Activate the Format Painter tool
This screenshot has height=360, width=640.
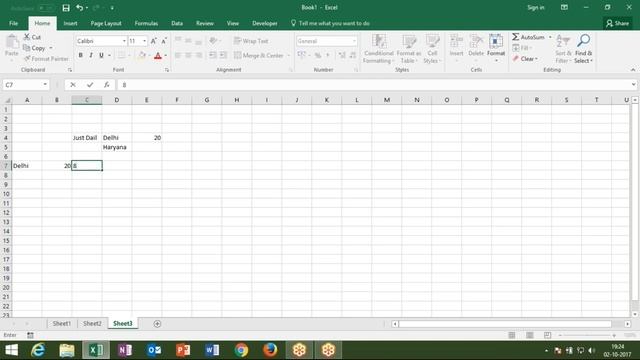(46, 59)
